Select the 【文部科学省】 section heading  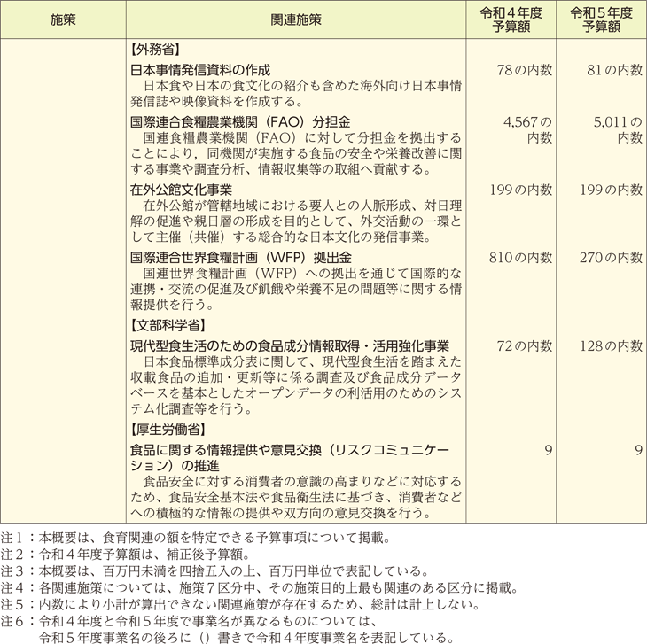click(168, 326)
